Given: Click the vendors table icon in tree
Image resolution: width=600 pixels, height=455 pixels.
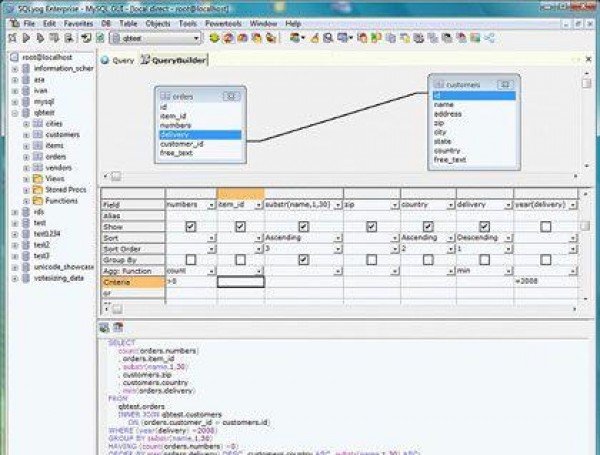Looking at the screenshot, I should 38,167.
